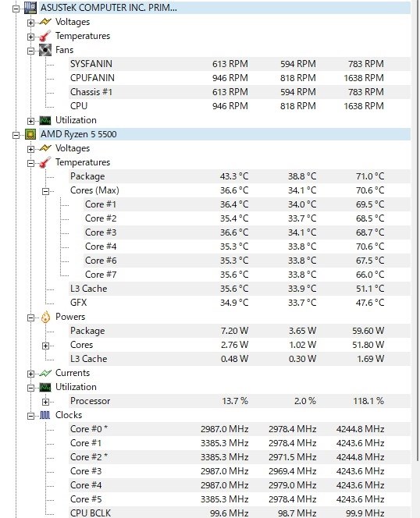Click the Ryzen Voltages lightning icon
Image resolution: width=420 pixels, height=518 pixels.
pos(45,148)
